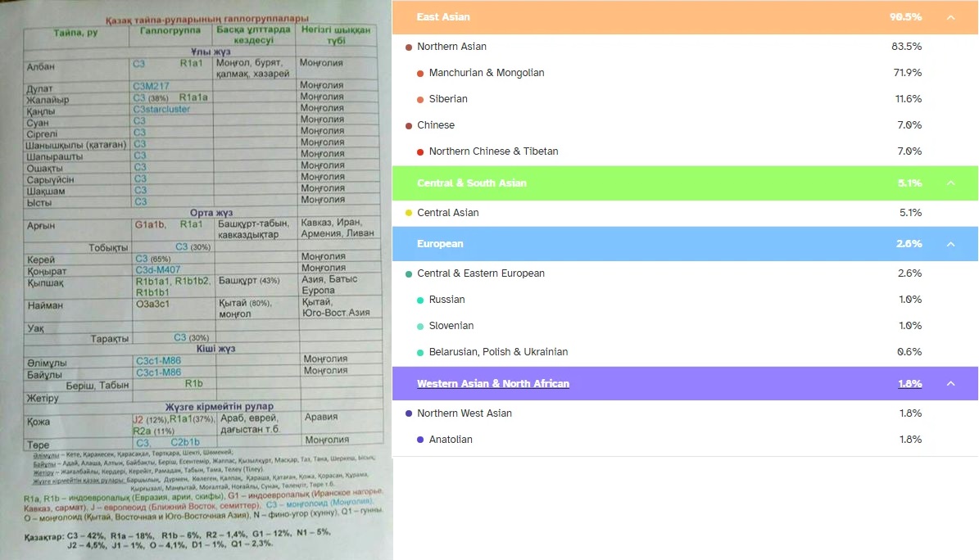This screenshot has height=560, width=979.
Task: Click the Northern West Asian purple dot
Action: [409, 413]
